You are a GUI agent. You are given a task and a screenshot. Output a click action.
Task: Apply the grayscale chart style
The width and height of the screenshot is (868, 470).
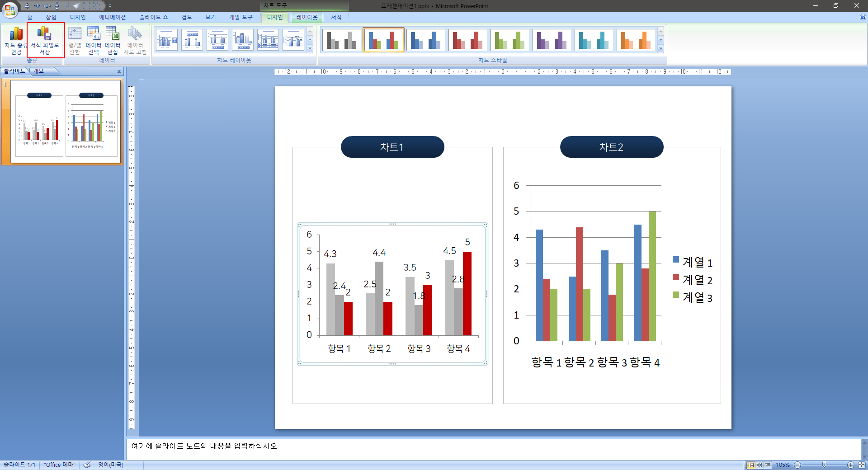[341, 40]
